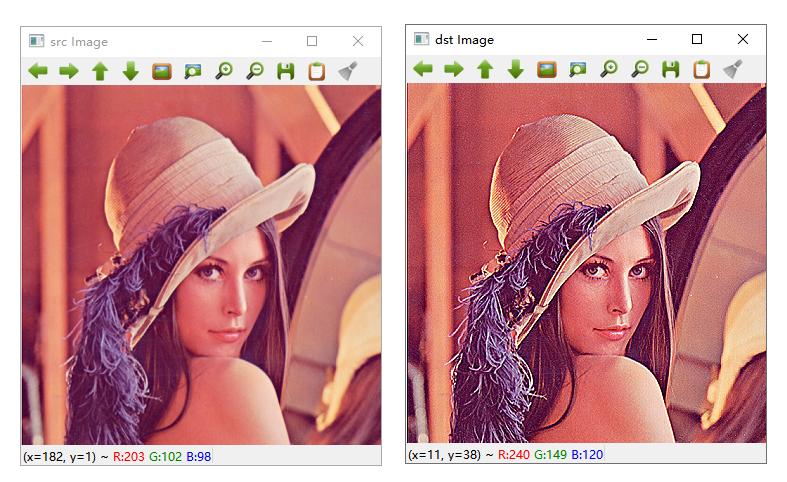
Task: Save current image in dst Image window
Action: point(671,69)
